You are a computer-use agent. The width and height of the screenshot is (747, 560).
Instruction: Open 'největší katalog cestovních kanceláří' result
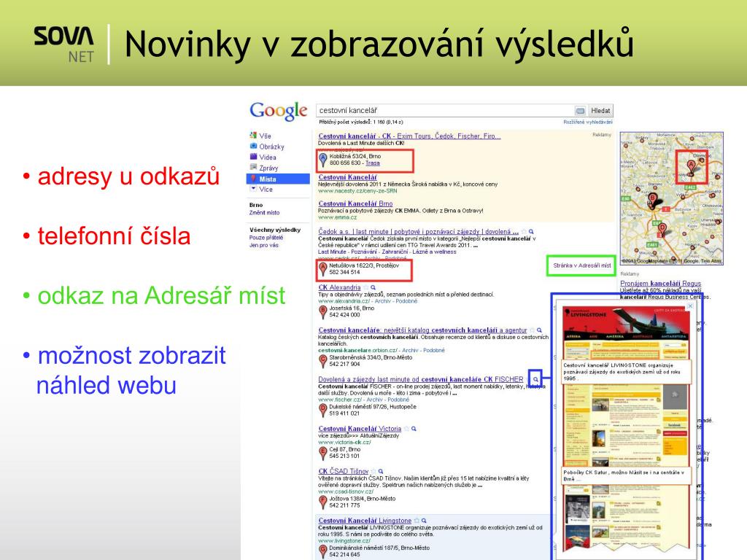point(422,330)
